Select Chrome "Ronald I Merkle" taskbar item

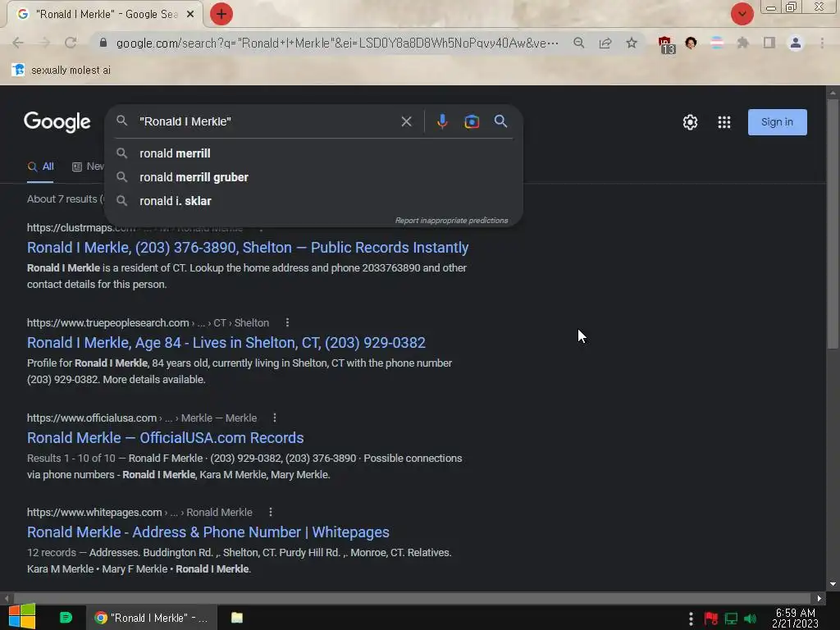pos(152,618)
